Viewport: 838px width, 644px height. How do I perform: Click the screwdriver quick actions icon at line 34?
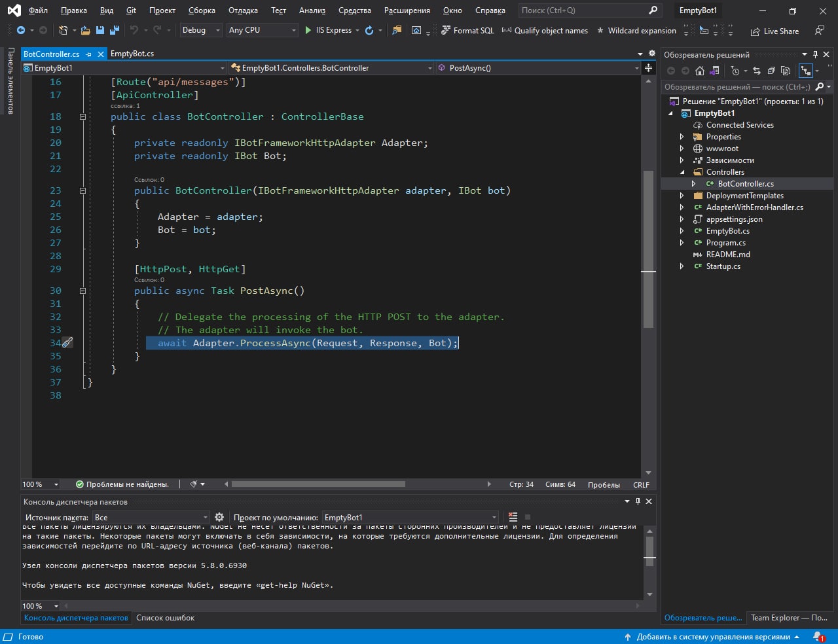point(67,342)
